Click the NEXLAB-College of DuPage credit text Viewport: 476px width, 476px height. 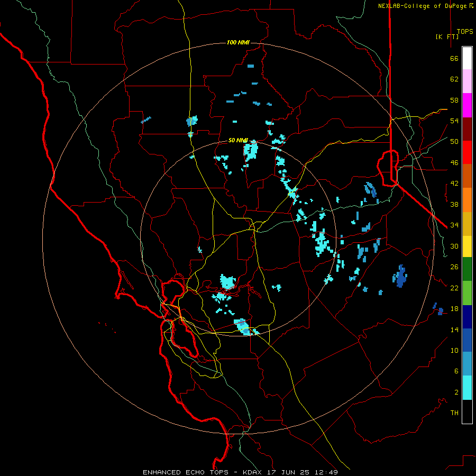coord(425,6)
